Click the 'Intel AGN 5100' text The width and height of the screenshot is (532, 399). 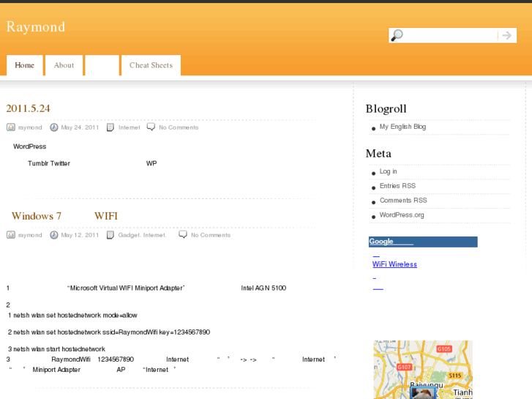coord(263,288)
